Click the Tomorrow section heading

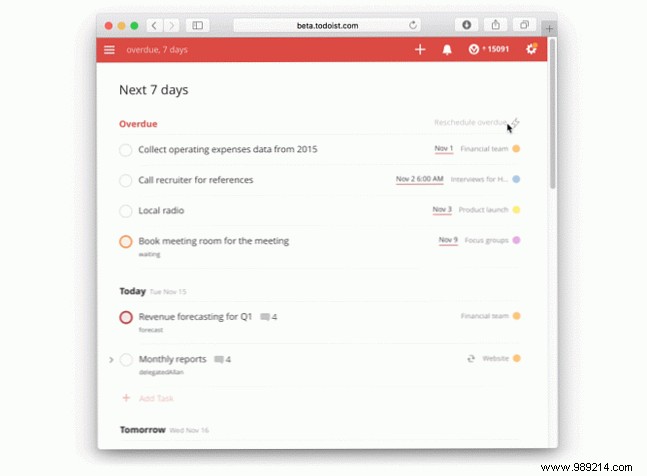click(143, 430)
